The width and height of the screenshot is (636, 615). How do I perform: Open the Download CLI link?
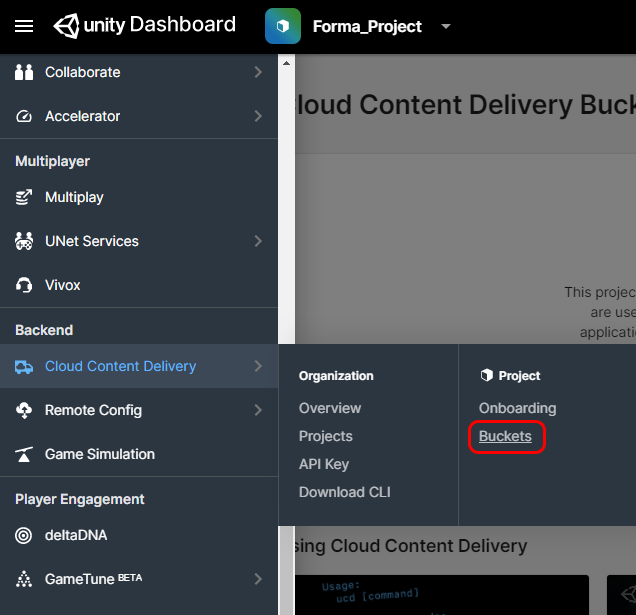pyautogui.click(x=344, y=492)
